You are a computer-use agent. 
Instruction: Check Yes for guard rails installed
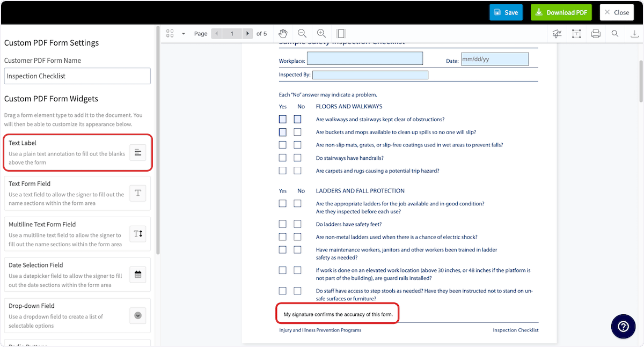283,270
